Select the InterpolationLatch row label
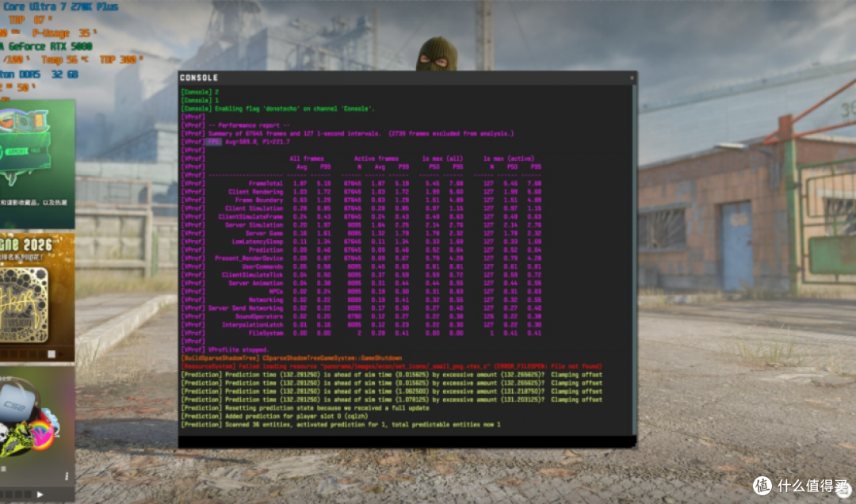 click(252, 324)
